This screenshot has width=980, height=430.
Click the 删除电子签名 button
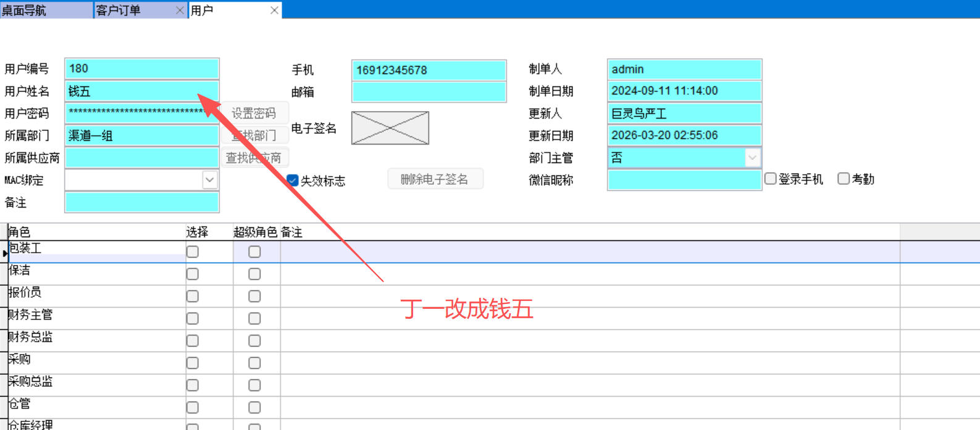point(435,179)
